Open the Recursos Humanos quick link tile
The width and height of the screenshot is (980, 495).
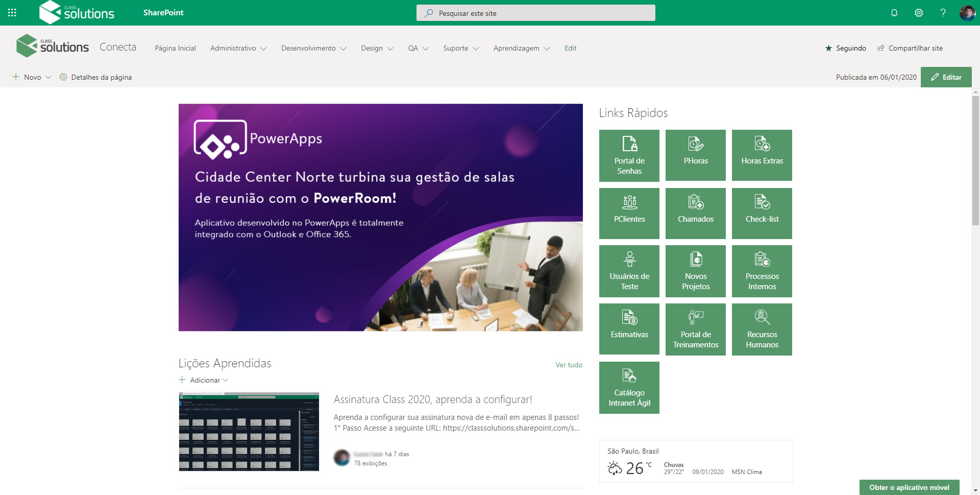(762, 329)
